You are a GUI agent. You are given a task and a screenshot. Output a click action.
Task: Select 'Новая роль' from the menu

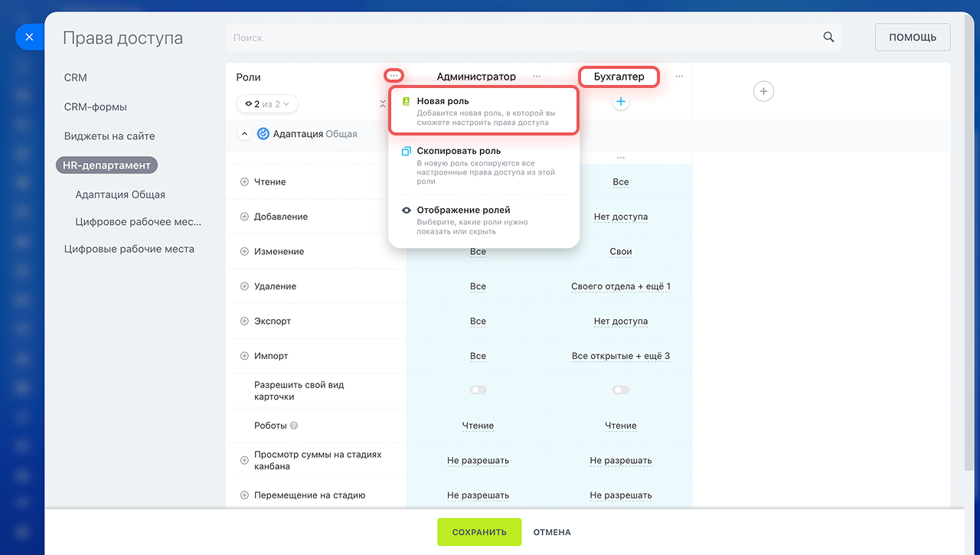point(483,111)
